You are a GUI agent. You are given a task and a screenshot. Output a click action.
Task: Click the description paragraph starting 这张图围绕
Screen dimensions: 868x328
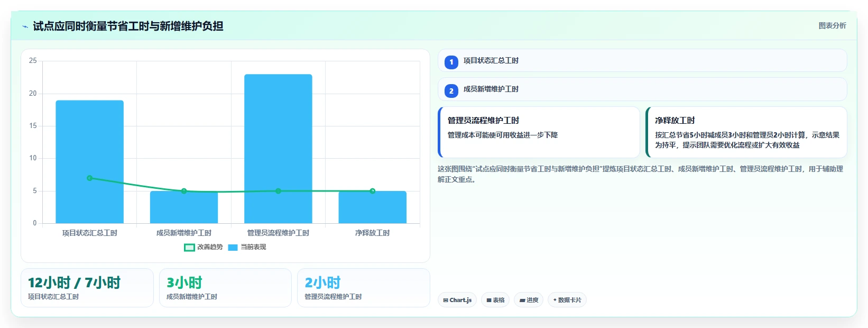(x=641, y=174)
